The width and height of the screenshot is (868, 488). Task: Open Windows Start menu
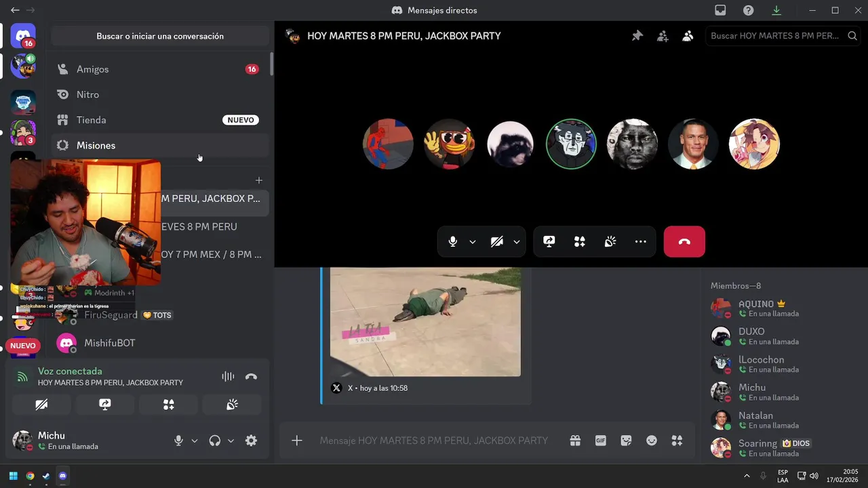[x=13, y=476]
